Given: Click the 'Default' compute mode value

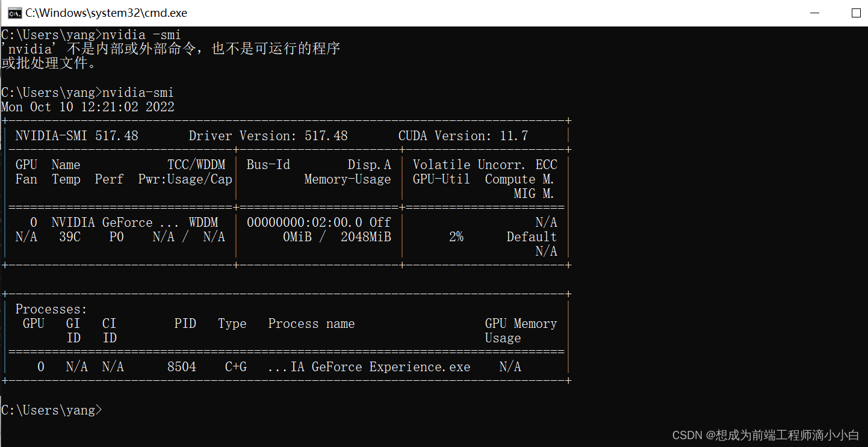Looking at the screenshot, I should point(532,237).
